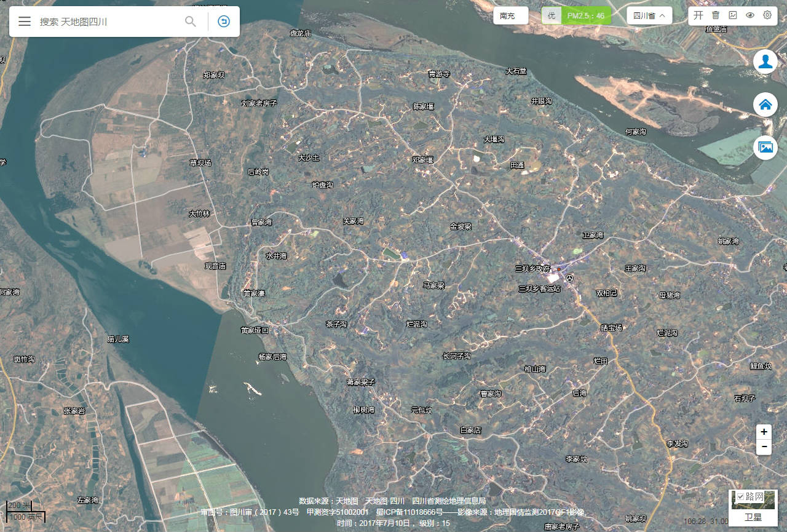The image size is (787, 532).
Task: Click the 三坝乡政府 map label
Action: click(x=532, y=268)
